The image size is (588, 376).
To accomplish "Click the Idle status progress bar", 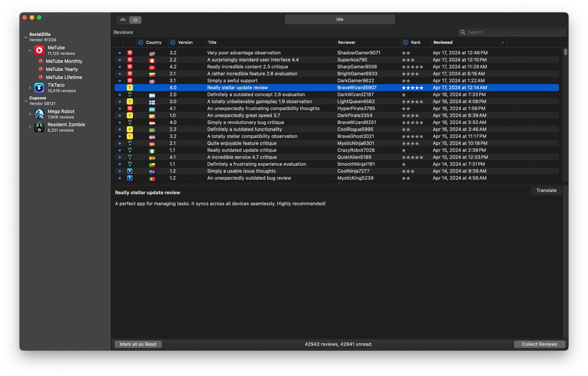I will pos(340,20).
